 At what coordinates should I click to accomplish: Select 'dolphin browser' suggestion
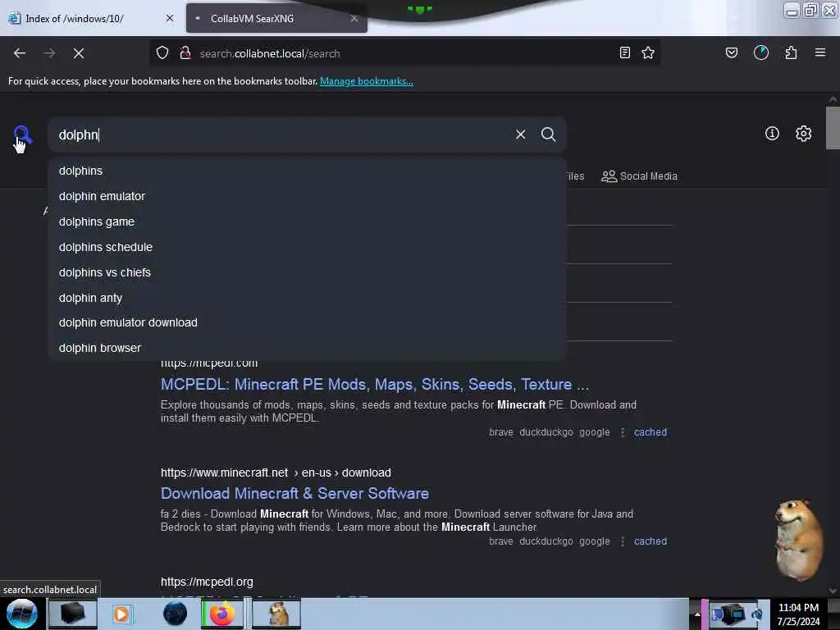pyautogui.click(x=308, y=348)
